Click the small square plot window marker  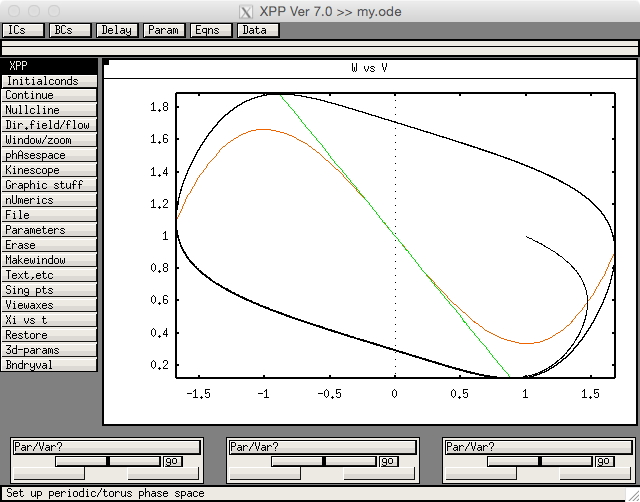[x=107, y=62]
